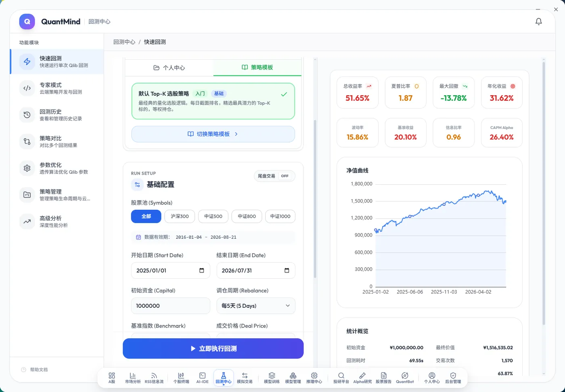Open the notifications bell
Screen dimensions: 565x392
click(x=538, y=21)
